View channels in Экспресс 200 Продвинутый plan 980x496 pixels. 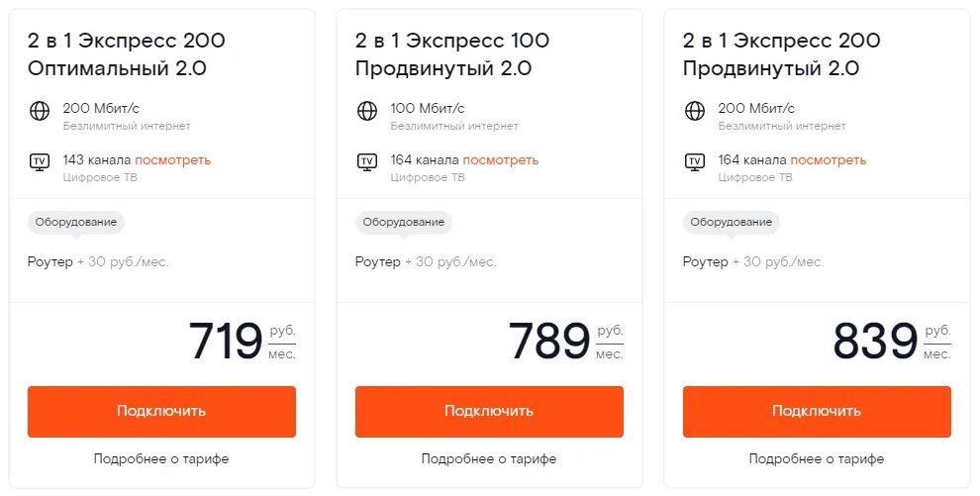(x=828, y=160)
